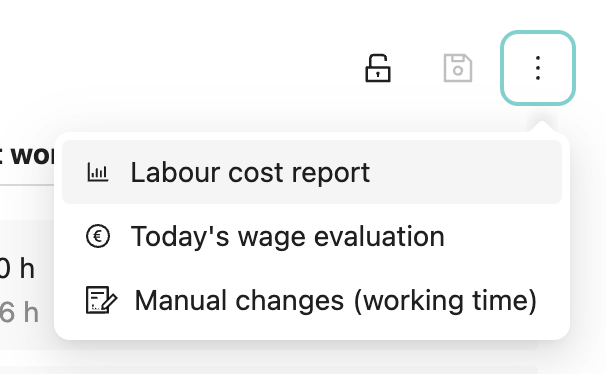This screenshot has height=374, width=606.
Task: Select the Labour cost report menu entry
Action: point(312,172)
